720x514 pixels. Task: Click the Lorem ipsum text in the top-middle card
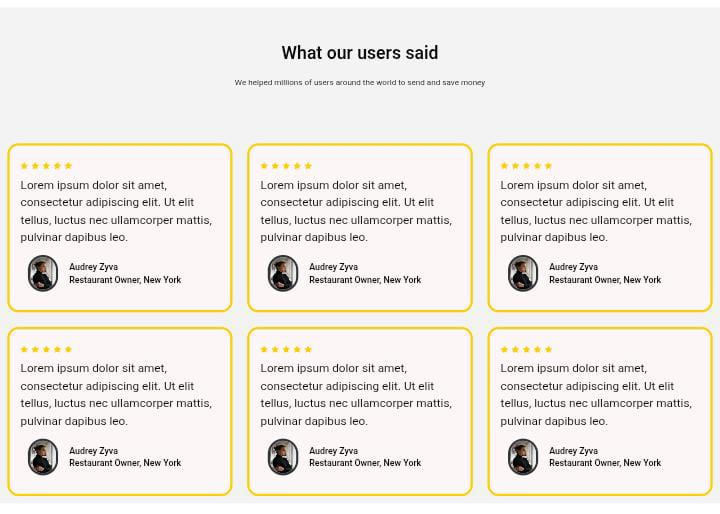(x=356, y=211)
